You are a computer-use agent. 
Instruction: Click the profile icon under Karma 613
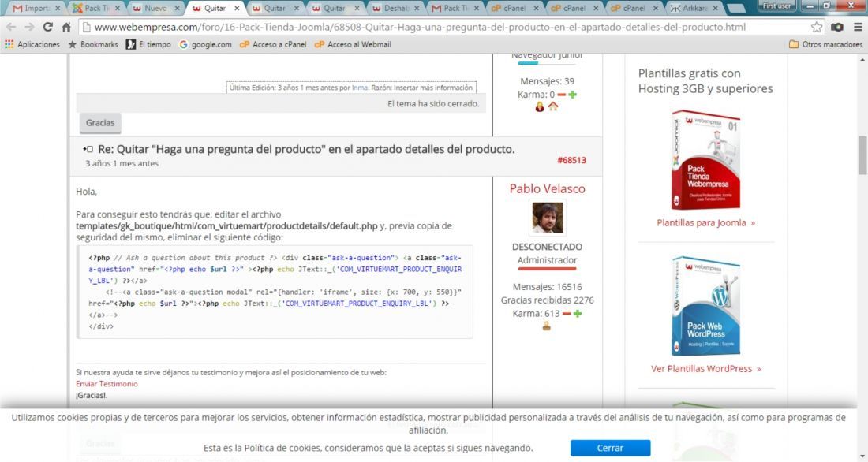(x=546, y=326)
